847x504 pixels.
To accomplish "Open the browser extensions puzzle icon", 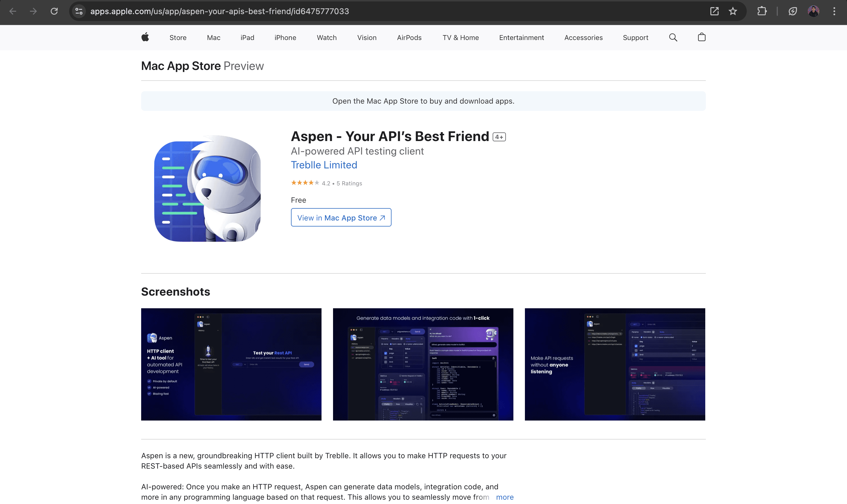I will (x=762, y=11).
